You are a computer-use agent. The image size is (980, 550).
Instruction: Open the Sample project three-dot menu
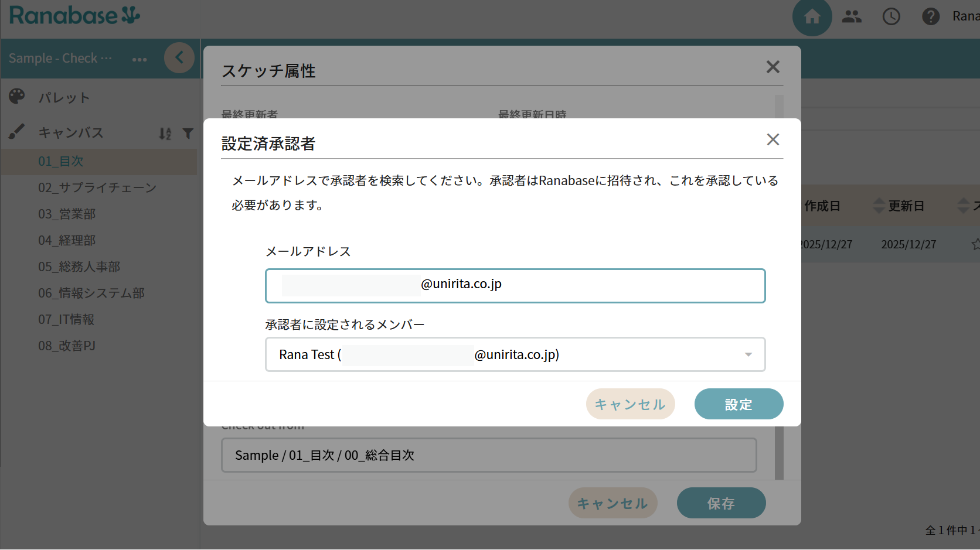point(139,59)
